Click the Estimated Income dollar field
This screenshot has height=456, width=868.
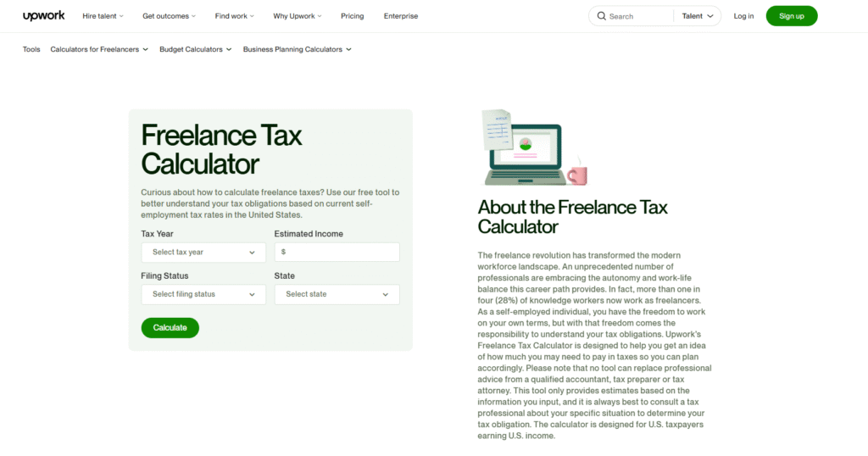(x=337, y=253)
